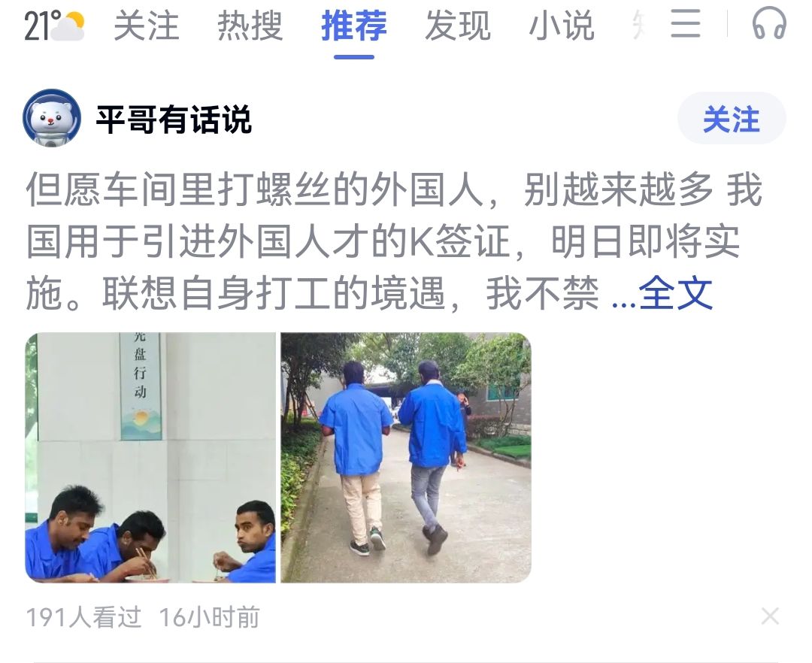Image resolution: width=812 pixels, height=663 pixels.
Task: Switch to the 热搜 tab
Action: point(250,26)
